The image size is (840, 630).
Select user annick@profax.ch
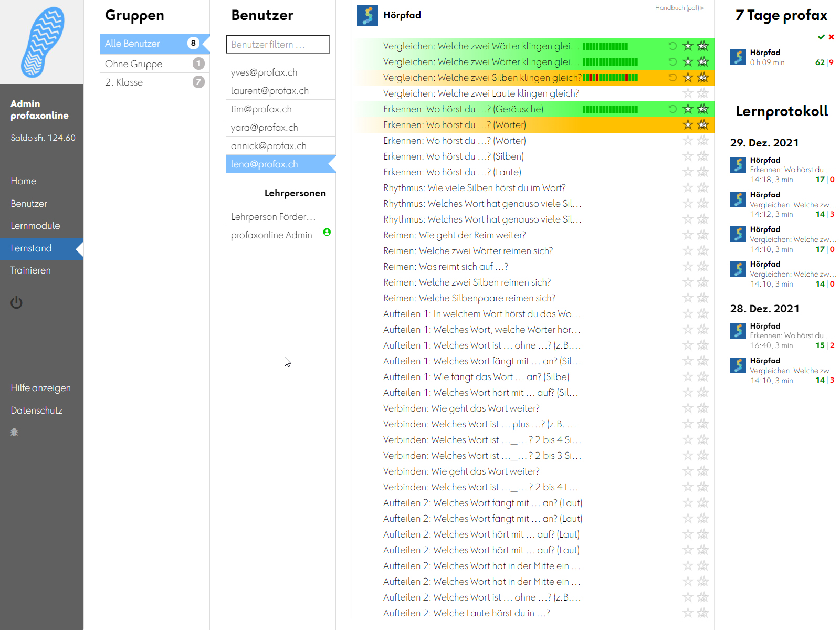(280, 146)
